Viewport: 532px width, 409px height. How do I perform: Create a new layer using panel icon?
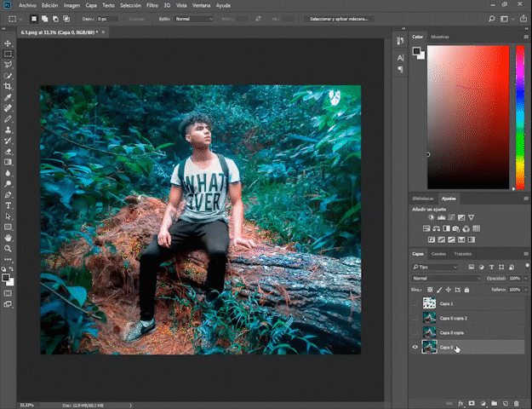click(504, 402)
